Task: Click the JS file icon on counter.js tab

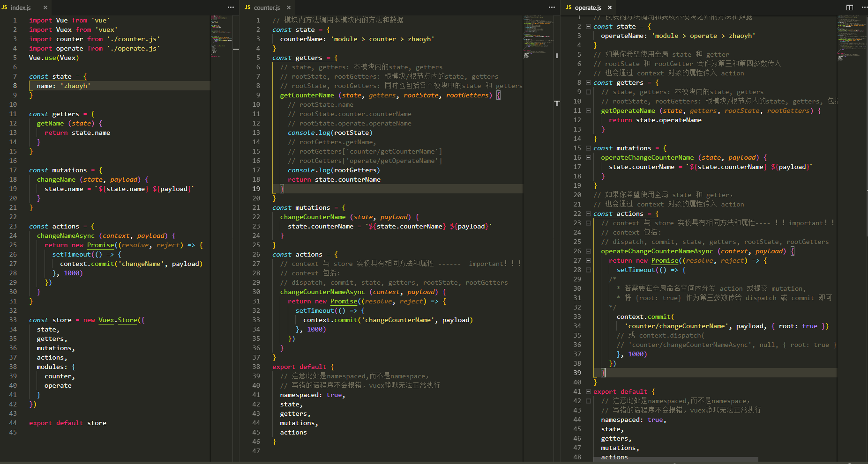Action: [247, 7]
